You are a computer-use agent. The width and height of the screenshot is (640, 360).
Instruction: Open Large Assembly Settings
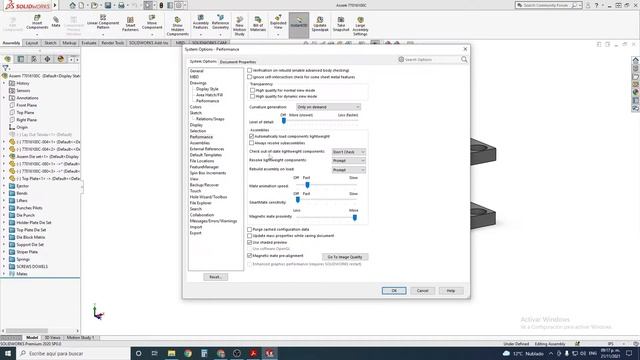click(360, 26)
